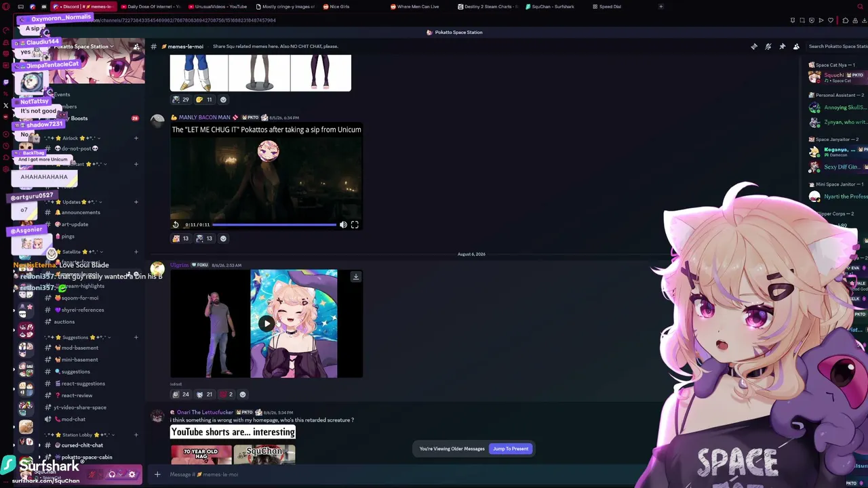This screenshot has height=488, width=868.
Task: Click the 11 reaction under top image
Action: click(x=203, y=100)
